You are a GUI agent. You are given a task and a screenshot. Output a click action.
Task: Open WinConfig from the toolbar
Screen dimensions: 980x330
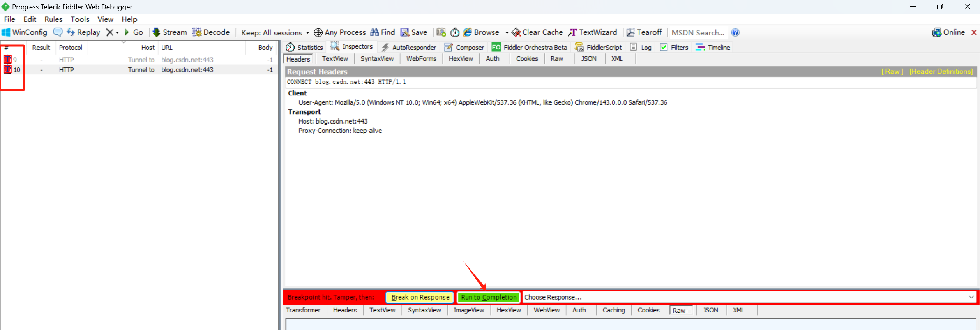[25, 32]
